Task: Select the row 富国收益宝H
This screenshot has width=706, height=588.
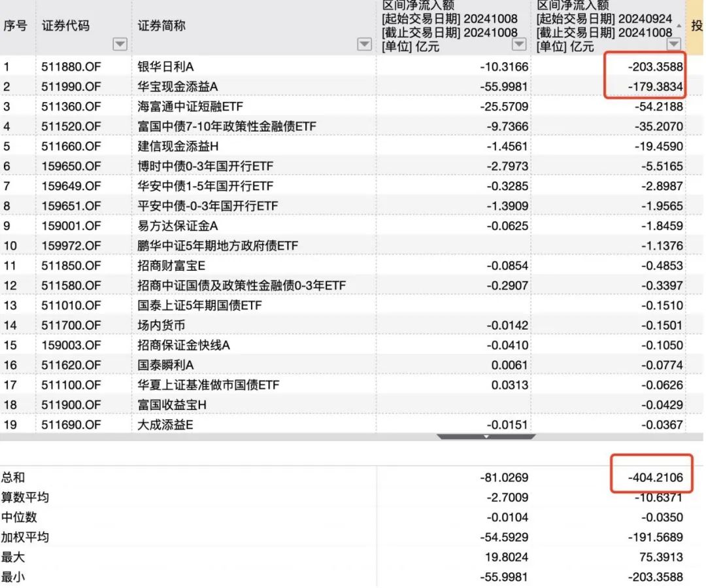Action: 343,405
